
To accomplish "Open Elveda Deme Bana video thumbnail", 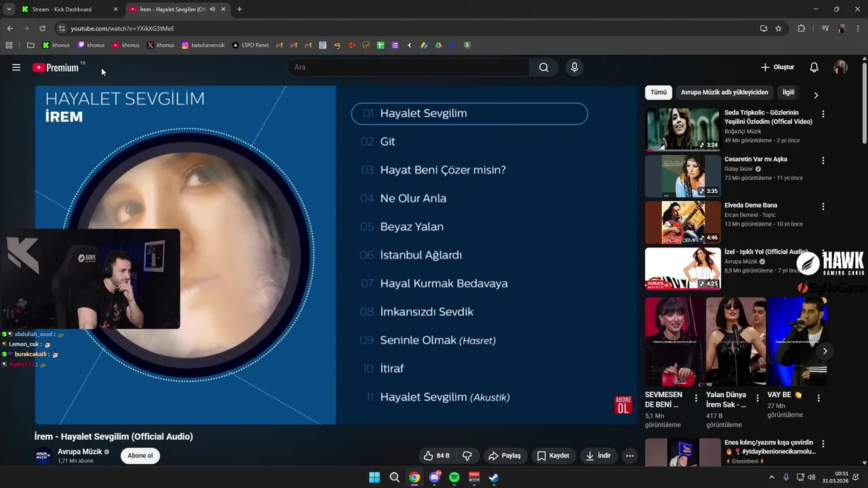I will point(682,222).
